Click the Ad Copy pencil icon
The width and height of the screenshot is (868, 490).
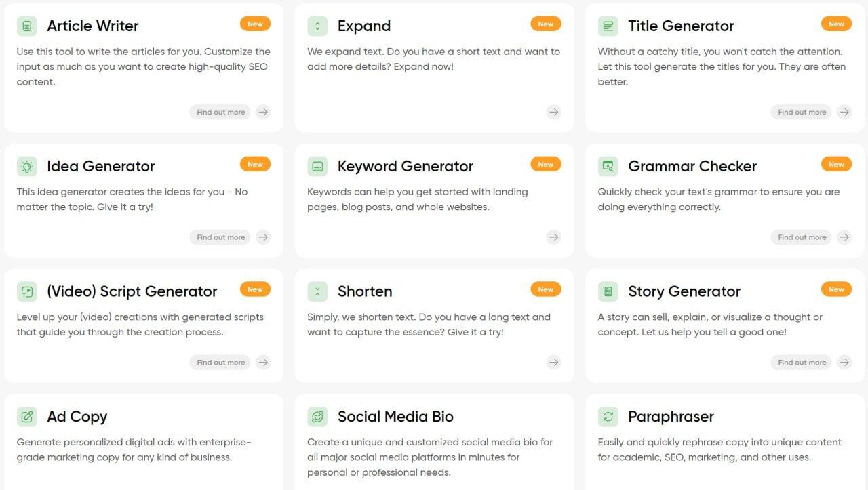tap(27, 417)
